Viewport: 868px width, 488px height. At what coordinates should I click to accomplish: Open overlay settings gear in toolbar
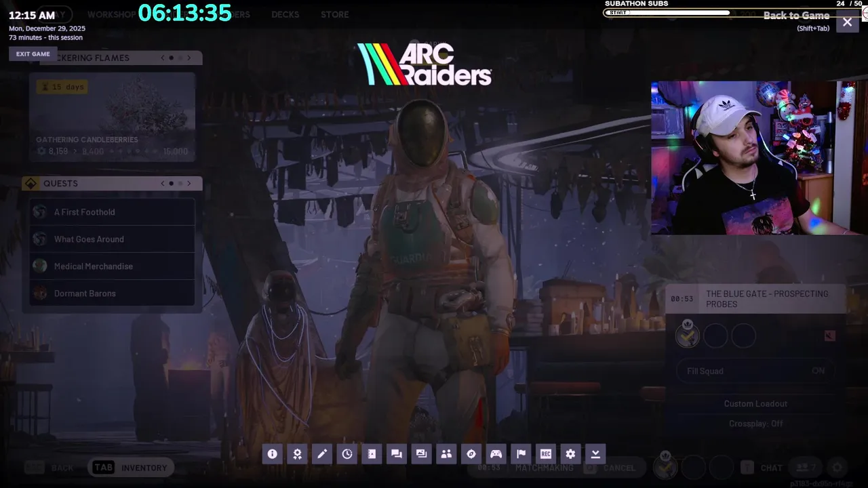570,454
